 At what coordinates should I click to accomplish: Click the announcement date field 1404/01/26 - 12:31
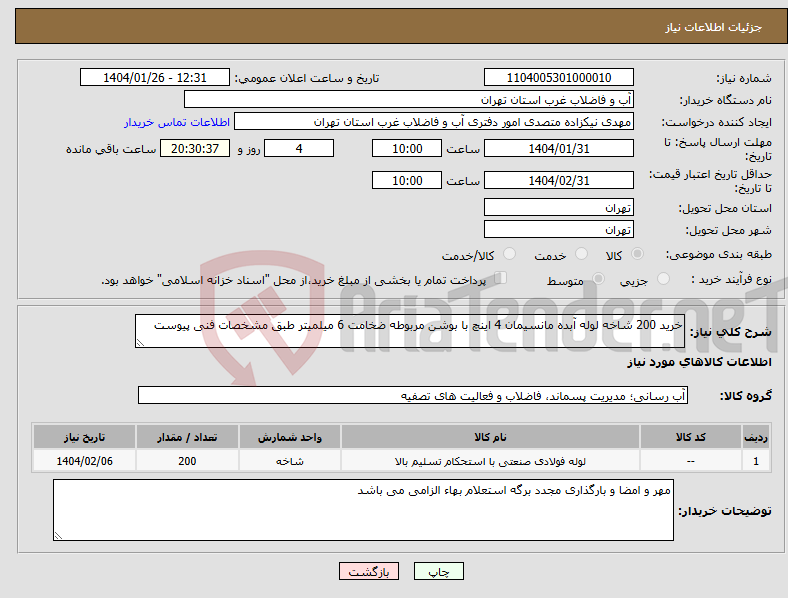pyautogui.click(x=155, y=77)
